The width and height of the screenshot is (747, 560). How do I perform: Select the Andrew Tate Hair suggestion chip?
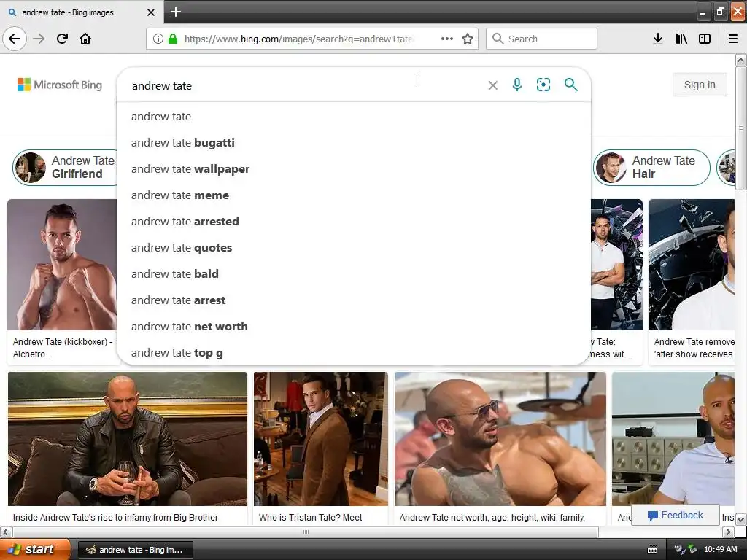651,167
